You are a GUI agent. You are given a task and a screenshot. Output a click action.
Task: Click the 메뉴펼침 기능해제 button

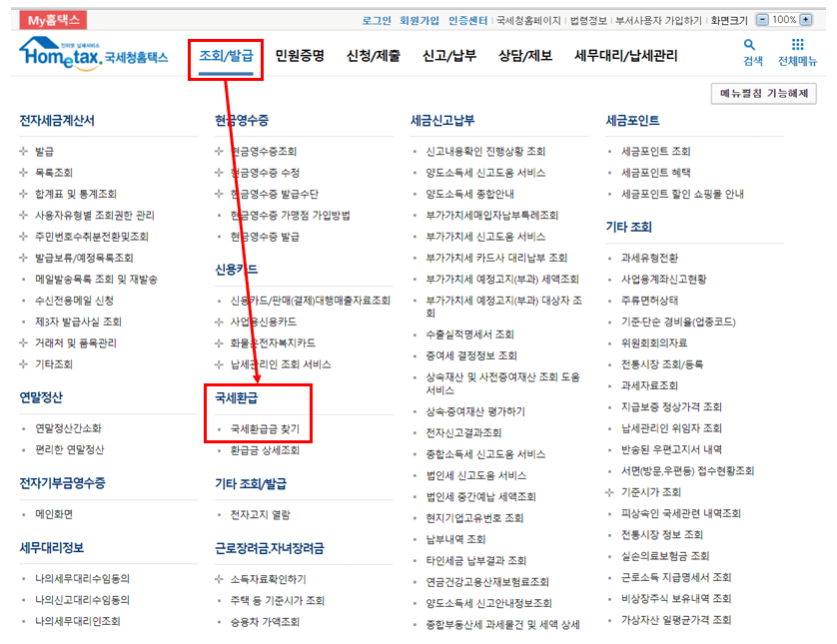coord(767,92)
